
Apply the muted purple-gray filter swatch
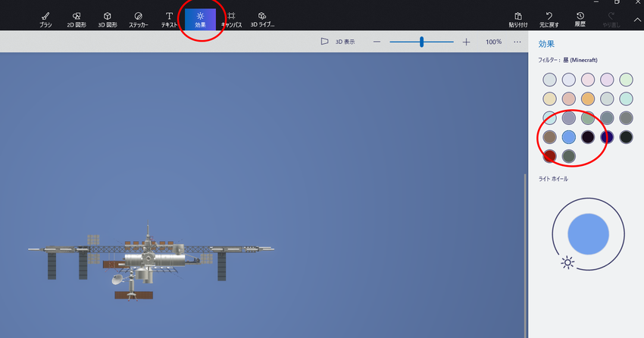tap(569, 118)
